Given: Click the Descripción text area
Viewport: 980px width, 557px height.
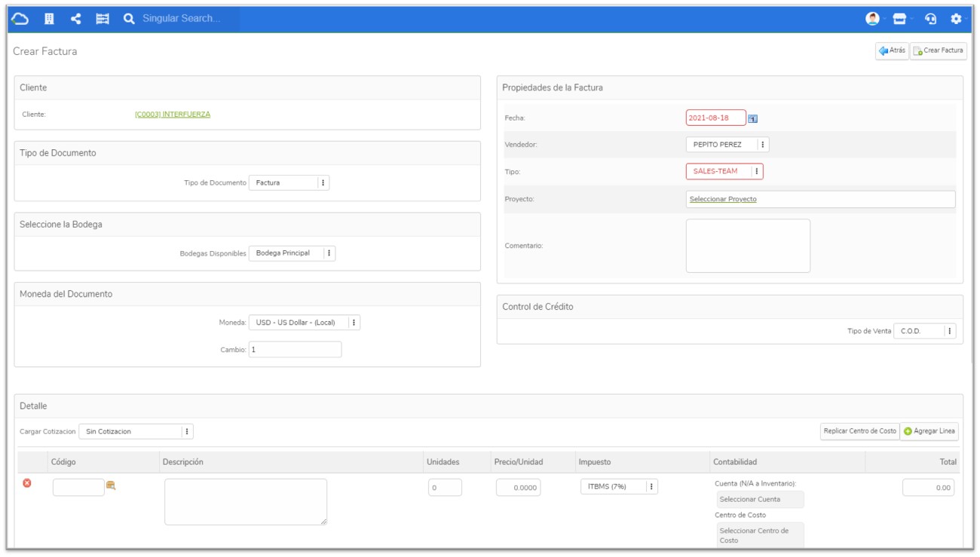Looking at the screenshot, I should (x=246, y=502).
